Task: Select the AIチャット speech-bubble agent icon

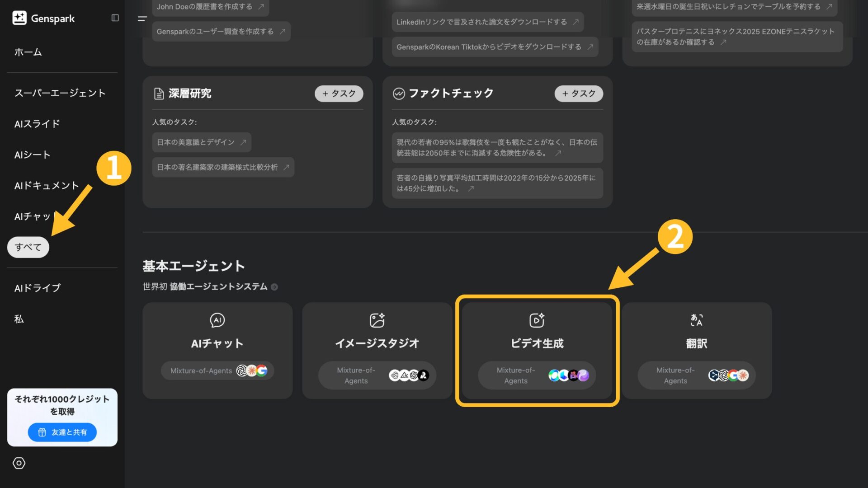Action: (217, 320)
